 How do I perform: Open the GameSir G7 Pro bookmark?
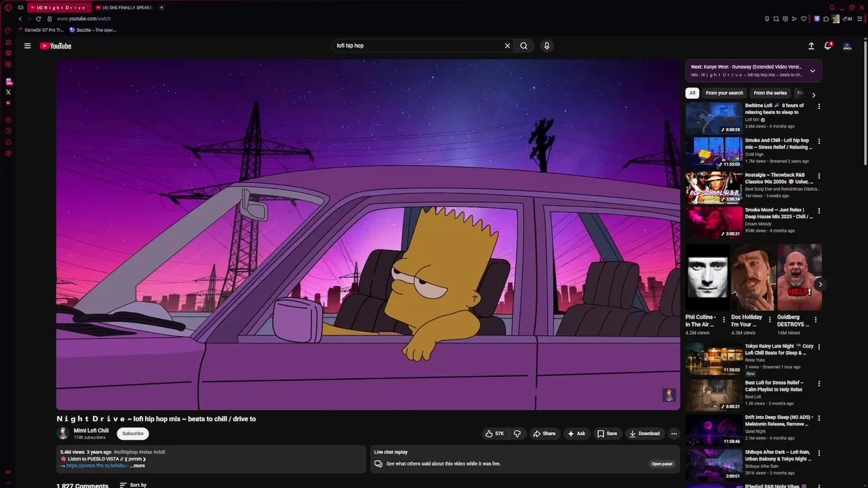point(41,30)
